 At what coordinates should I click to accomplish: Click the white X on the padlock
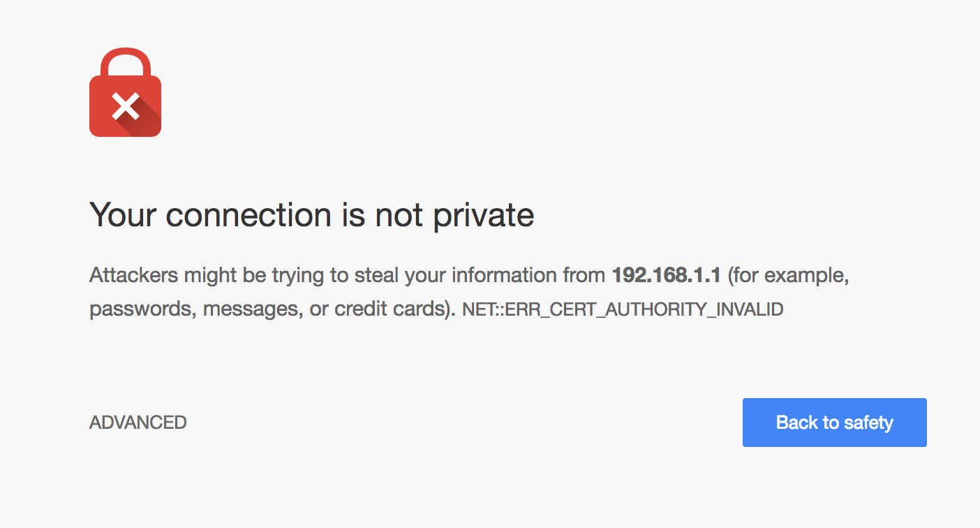(126, 106)
